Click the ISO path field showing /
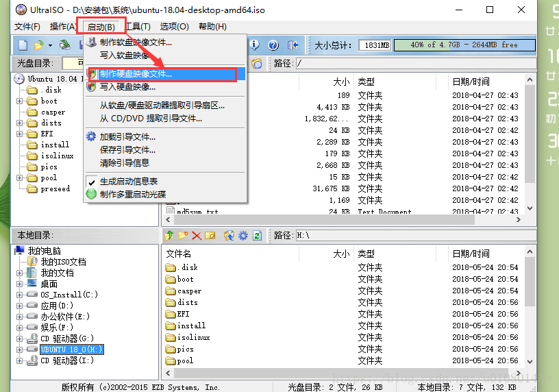Viewport: 559px width, 392px height. 416,64
